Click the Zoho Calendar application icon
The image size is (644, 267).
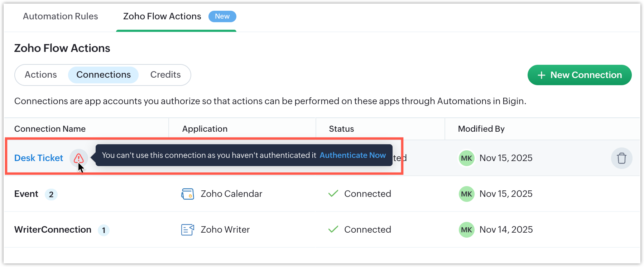(188, 194)
